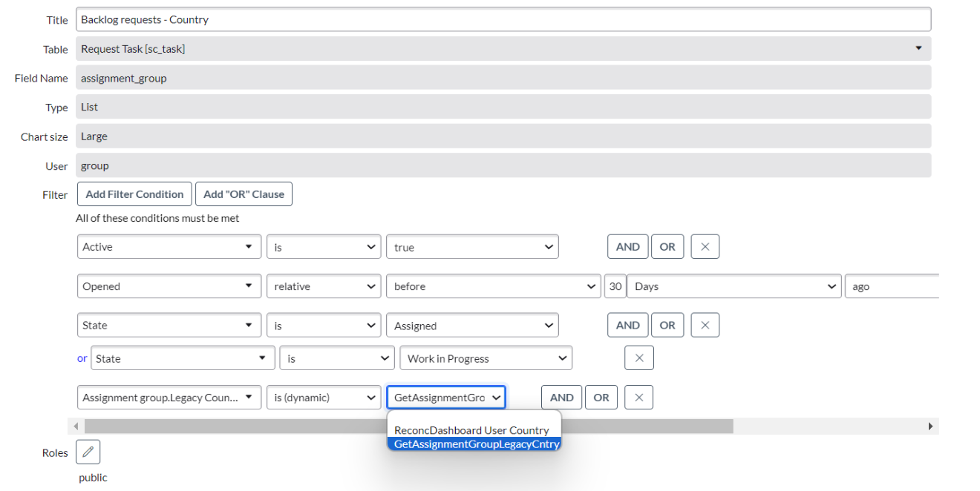
Task: Open the first State field dropdown
Action: pyautogui.click(x=169, y=326)
